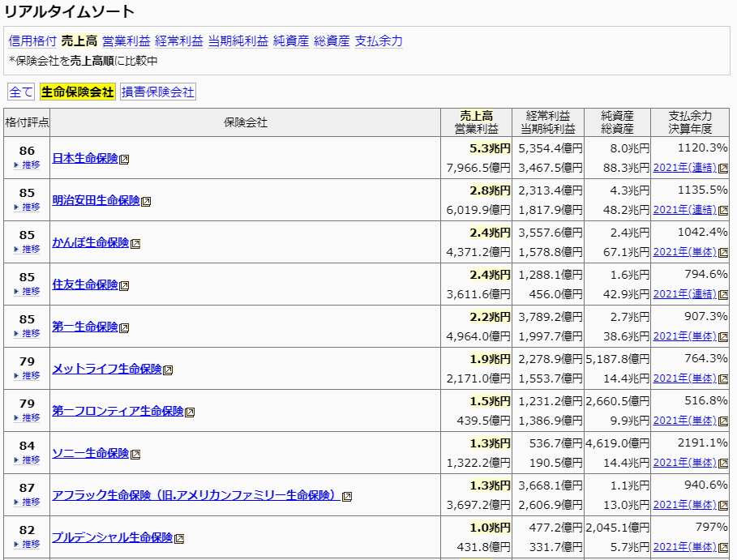Click external icon after 日本生命保険's 2021年(連結)
This screenshot has width=737, height=560.
[x=723, y=169]
